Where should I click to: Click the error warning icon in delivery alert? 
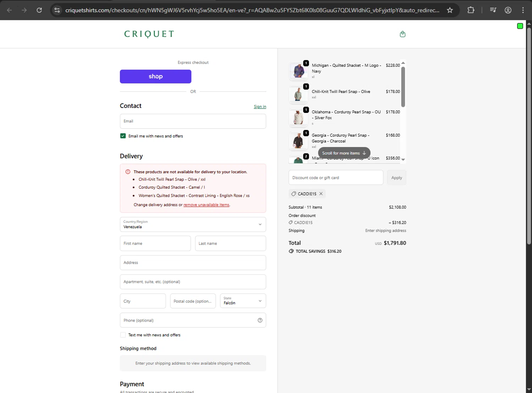coord(128,172)
